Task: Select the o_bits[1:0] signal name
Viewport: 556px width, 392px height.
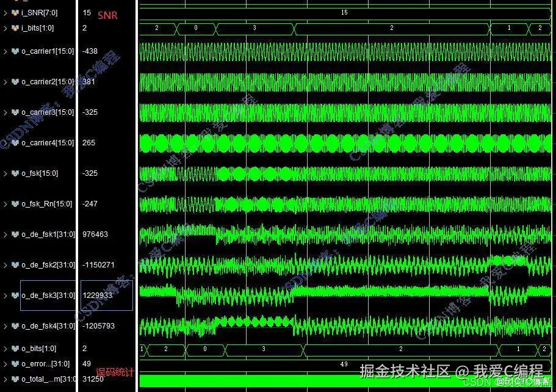Action: coord(38,349)
